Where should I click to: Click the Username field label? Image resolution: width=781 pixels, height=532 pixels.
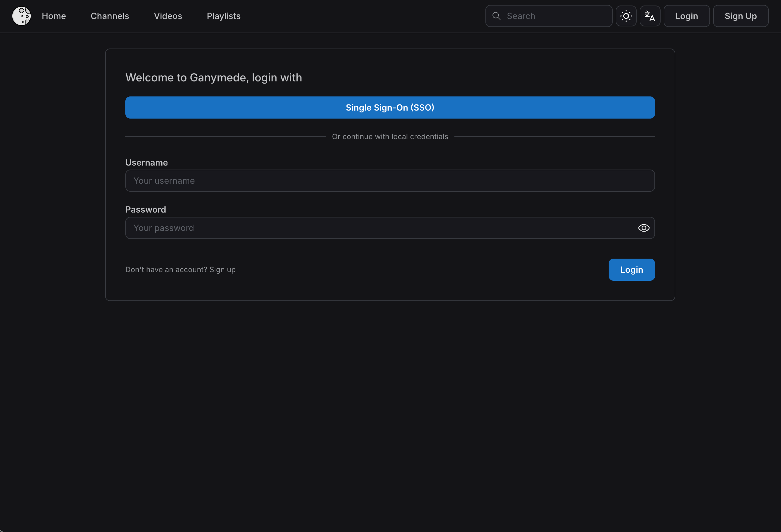(147, 163)
